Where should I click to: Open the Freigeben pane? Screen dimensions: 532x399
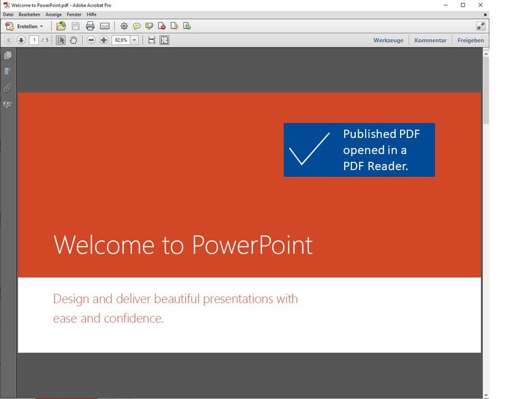pyautogui.click(x=470, y=40)
